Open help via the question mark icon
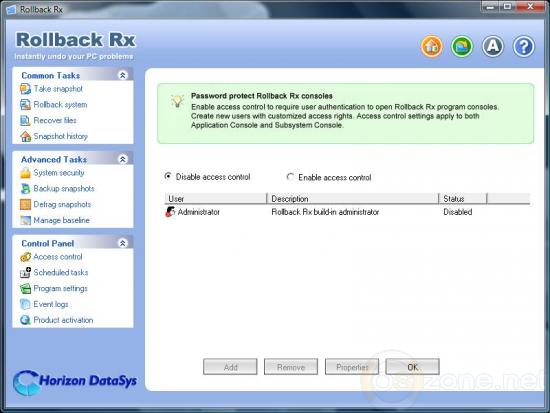This screenshot has height=413, width=550. tap(523, 46)
